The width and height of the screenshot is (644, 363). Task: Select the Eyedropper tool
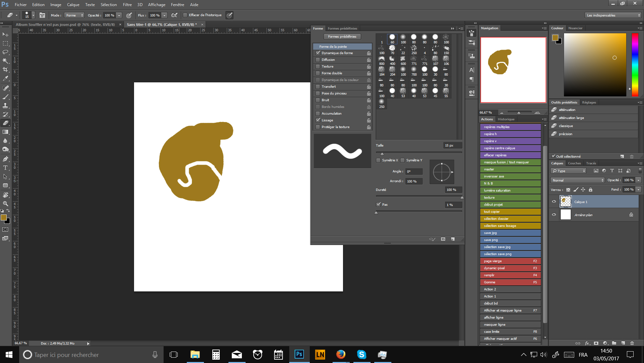pyautogui.click(x=5, y=78)
